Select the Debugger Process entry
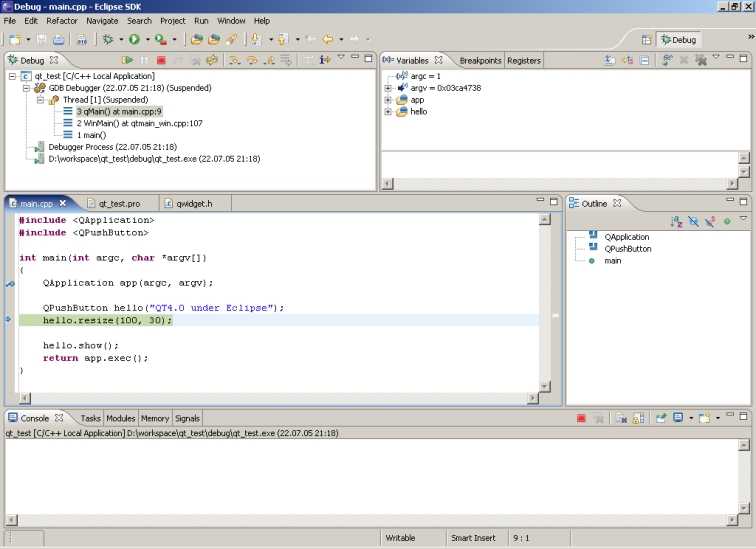 pos(112,147)
